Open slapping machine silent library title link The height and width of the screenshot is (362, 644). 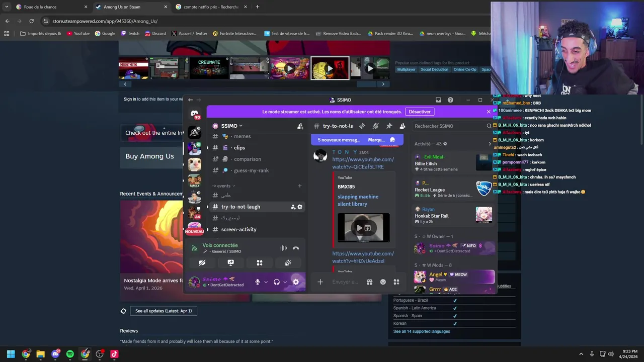coord(358,200)
